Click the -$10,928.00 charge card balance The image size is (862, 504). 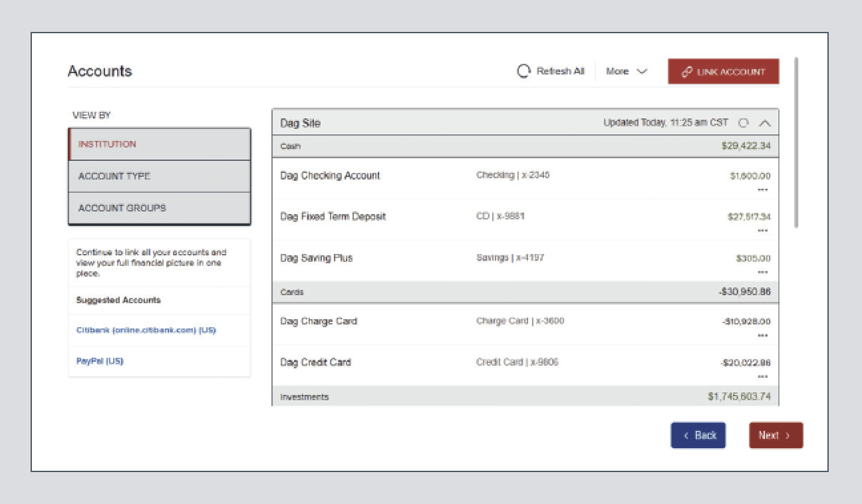(746, 322)
